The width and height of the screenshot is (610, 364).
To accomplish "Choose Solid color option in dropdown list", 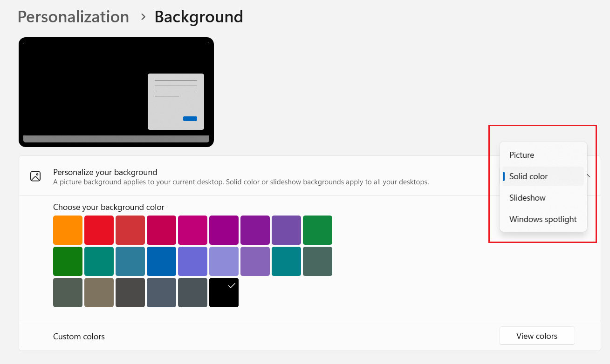I will click(x=528, y=176).
